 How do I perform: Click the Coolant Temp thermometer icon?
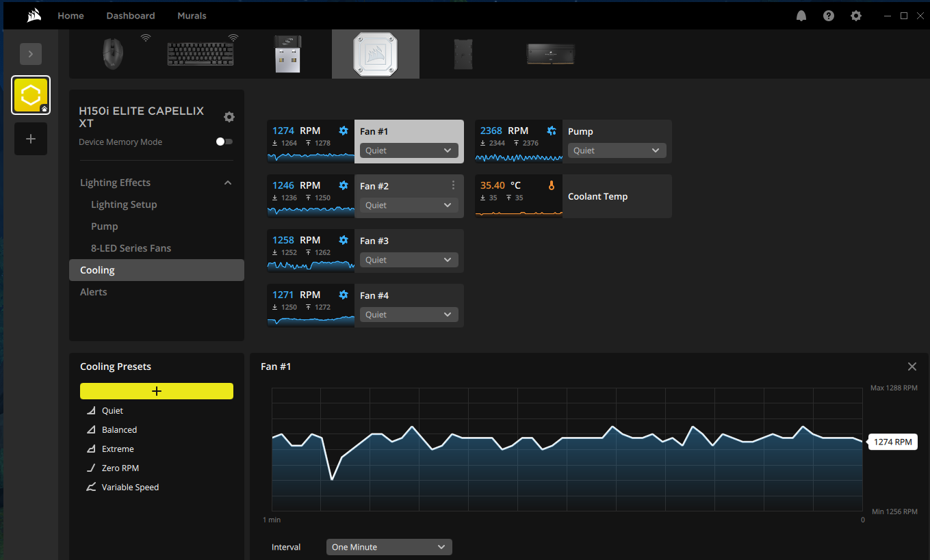pos(552,185)
